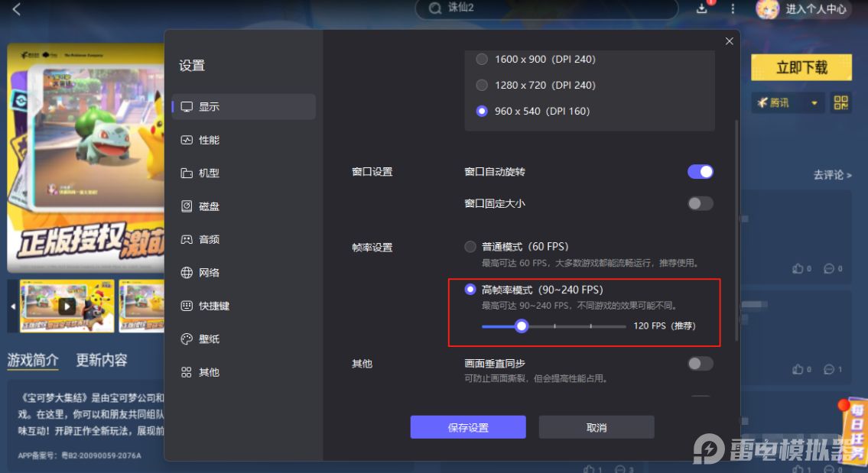Click the 取消 button

tap(597, 427)
